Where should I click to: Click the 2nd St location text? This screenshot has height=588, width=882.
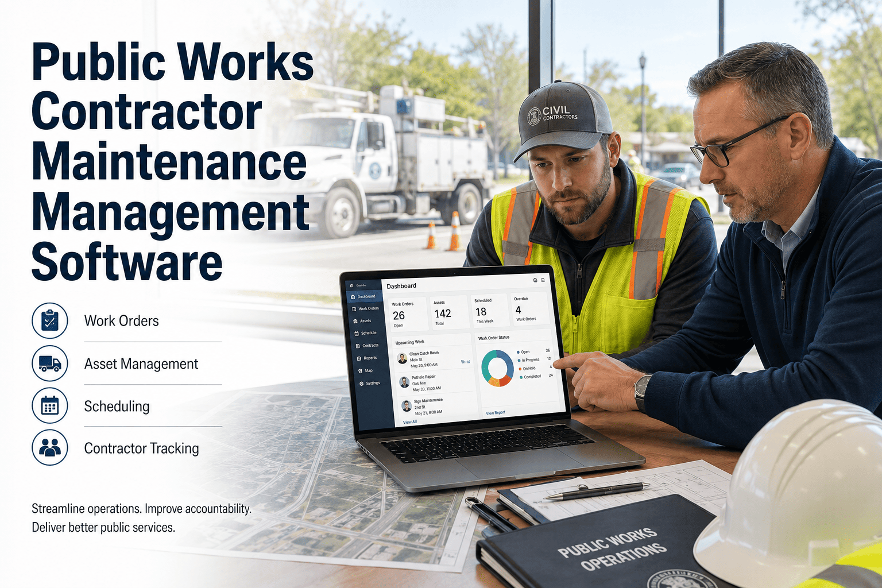420,407
